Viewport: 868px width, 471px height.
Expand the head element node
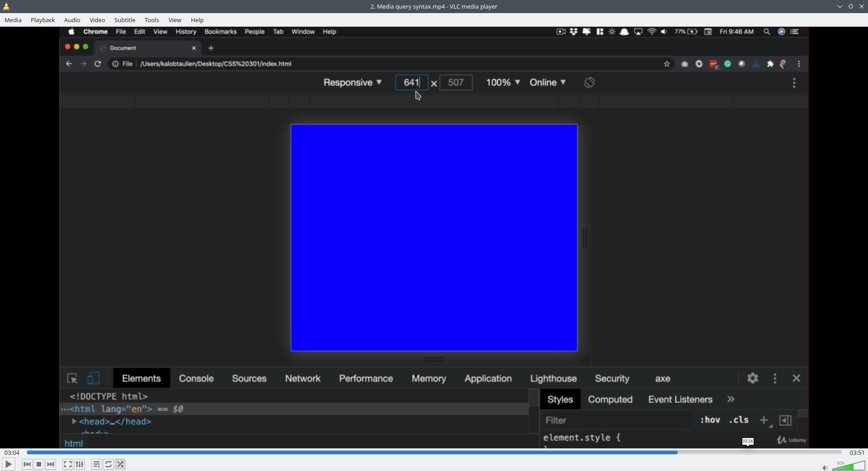tap(74, 421)
